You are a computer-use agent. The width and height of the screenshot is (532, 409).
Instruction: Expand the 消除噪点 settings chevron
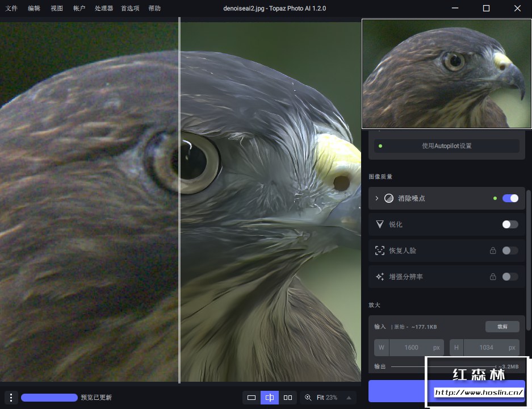click(x=376, y=198)
